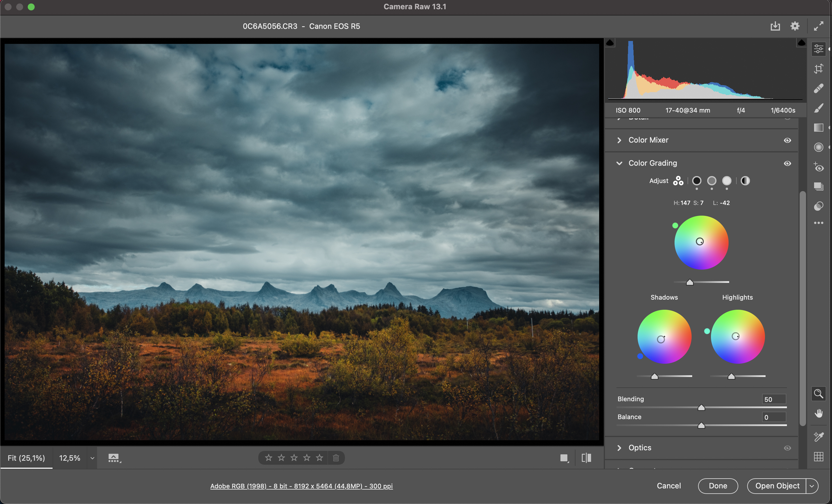832x504 pixels.
Task: Collapse the Color Grading panel
Action: 619,163
